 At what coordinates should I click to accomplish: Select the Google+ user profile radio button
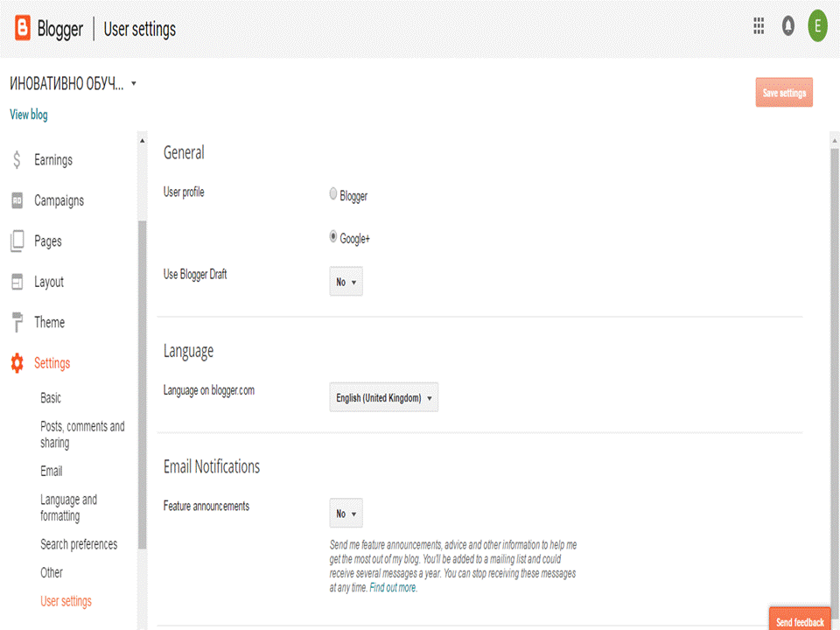tap(333, 235)
